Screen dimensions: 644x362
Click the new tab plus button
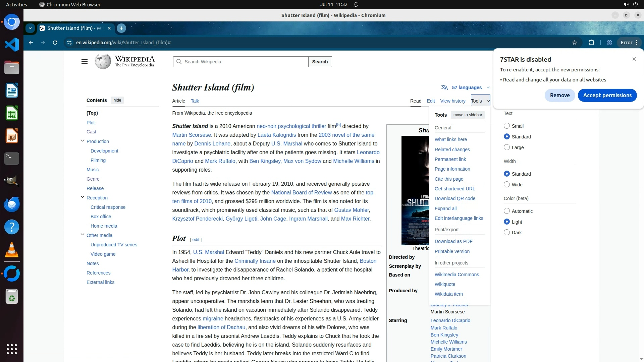(x=121, y=28)
